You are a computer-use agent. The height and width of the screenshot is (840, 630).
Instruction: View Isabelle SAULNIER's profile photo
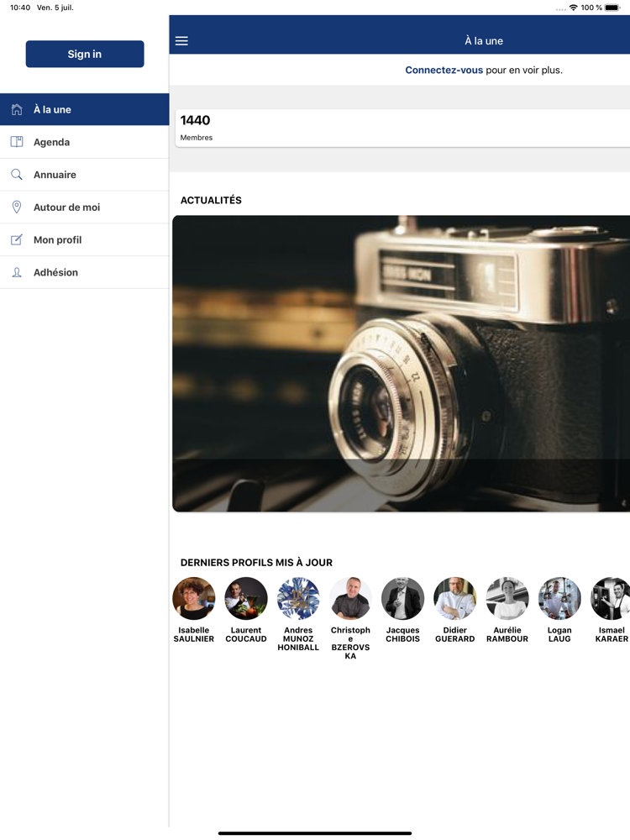point(194,598)
